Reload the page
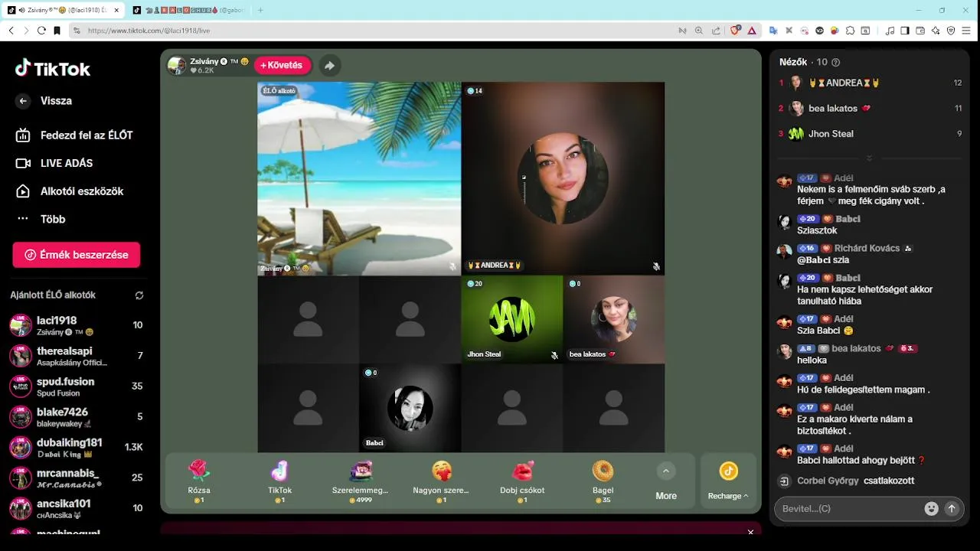Image resolution: width=980 pixels, height=551 pixels. point(41,31)
